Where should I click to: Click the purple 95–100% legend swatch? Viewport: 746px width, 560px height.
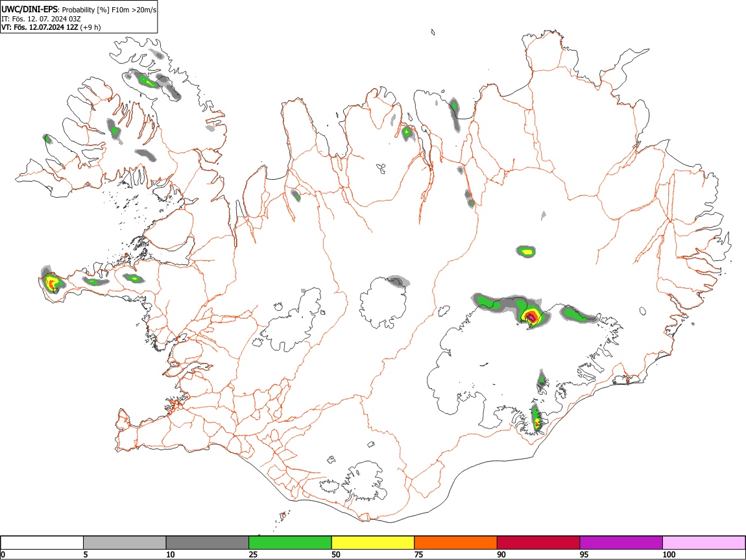pos(621,542)
